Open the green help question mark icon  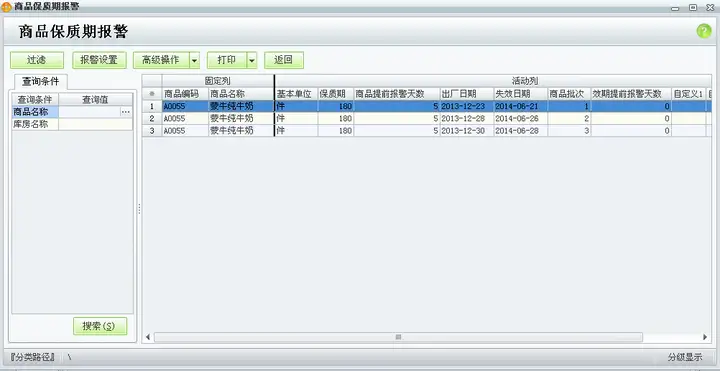(x=703, y=31)
